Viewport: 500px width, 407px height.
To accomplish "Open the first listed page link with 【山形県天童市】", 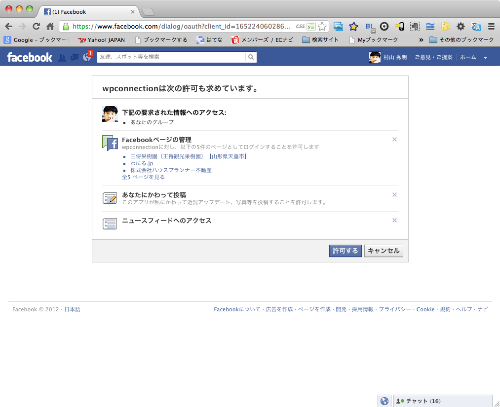I will pyautogui.click(x=188, y=156).
